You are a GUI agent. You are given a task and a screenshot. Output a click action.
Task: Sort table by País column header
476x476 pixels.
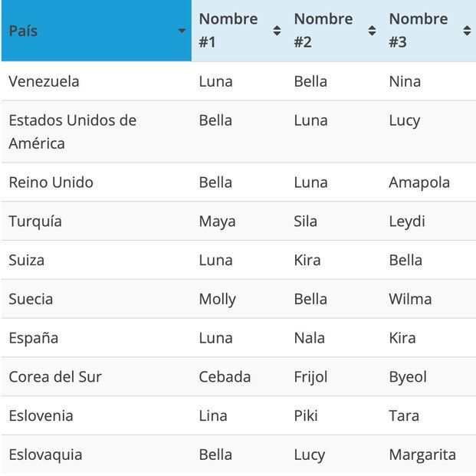(x=23, y=31)
